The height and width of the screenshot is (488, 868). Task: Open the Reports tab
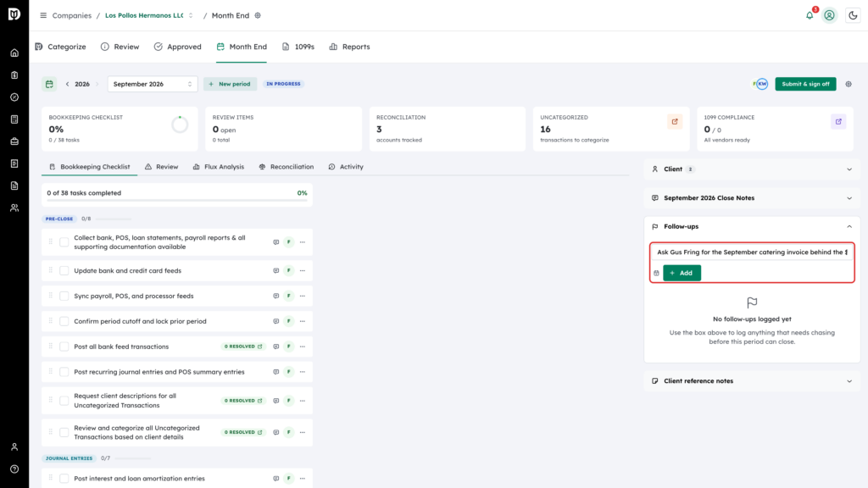[x=349, y=47]
